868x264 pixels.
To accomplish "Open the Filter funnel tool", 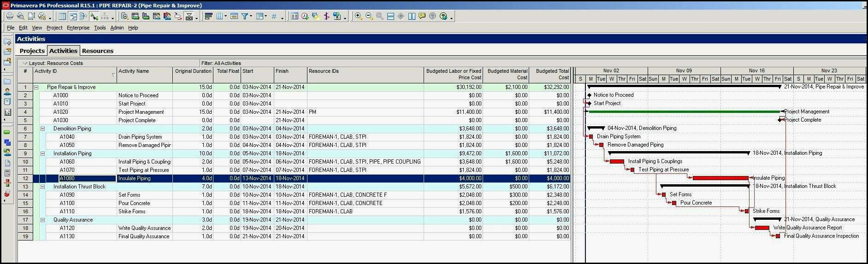I will (x=245, y=17).
